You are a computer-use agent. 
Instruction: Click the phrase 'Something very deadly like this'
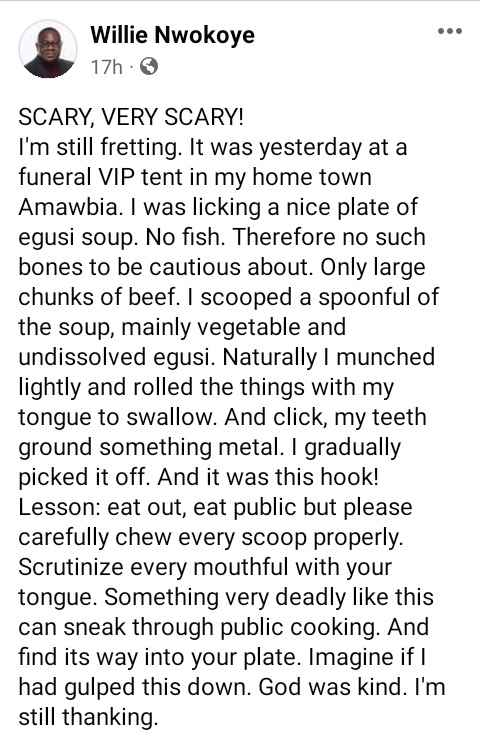tap(269, 597)
